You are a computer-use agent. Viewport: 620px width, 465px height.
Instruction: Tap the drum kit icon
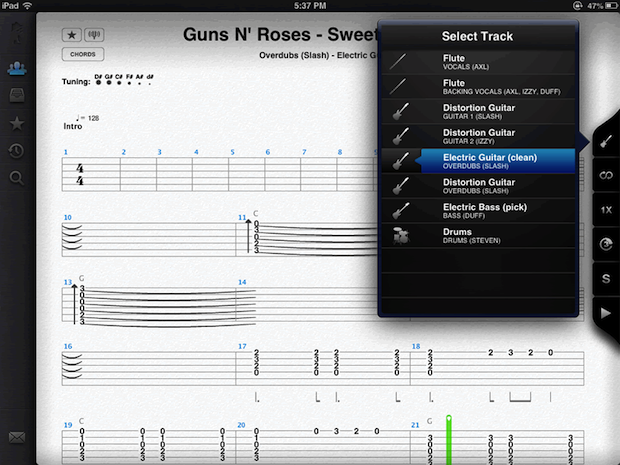[x=401, y=236]
